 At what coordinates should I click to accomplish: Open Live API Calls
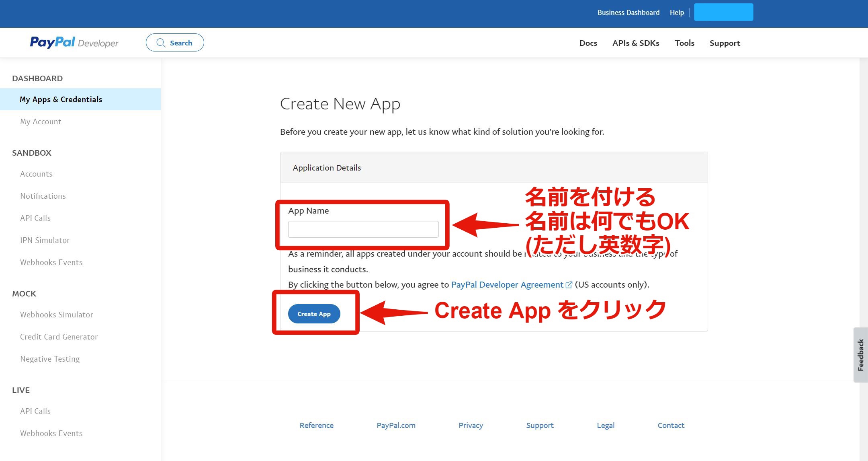click(x=35, y=411)
